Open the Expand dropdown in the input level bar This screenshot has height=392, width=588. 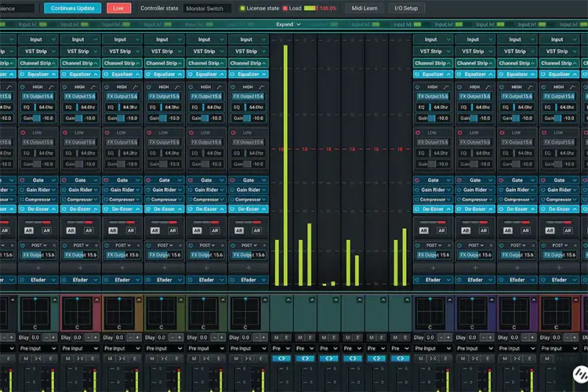pyautogui.click(x=288, y=24)
